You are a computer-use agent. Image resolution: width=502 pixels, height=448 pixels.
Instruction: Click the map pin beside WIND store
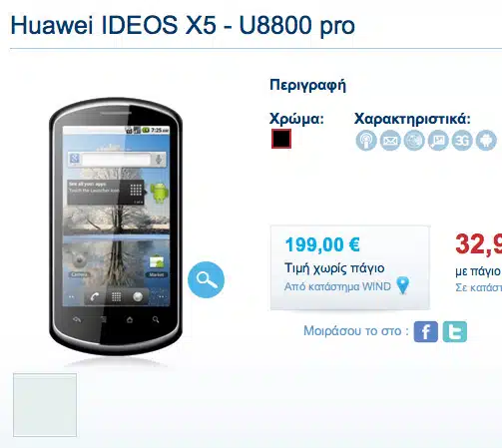point(403,285)
